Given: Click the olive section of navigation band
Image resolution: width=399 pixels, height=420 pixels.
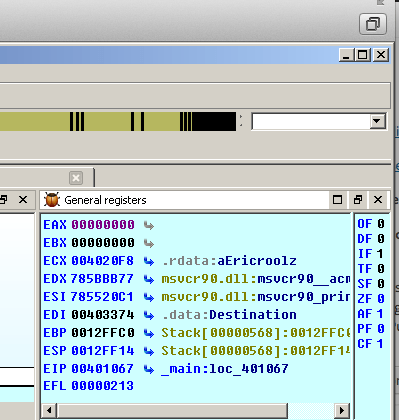Looking at the screenshot, I should [x=35, y=121].
